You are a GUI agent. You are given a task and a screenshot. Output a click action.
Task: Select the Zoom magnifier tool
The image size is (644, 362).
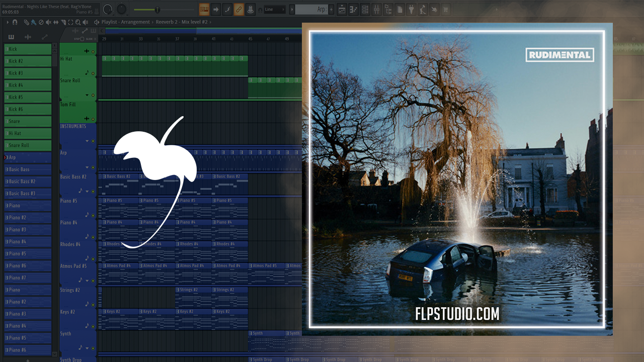click(76, 22)
